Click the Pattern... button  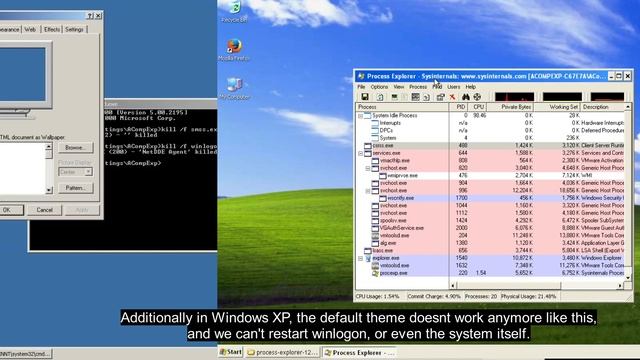76,188
